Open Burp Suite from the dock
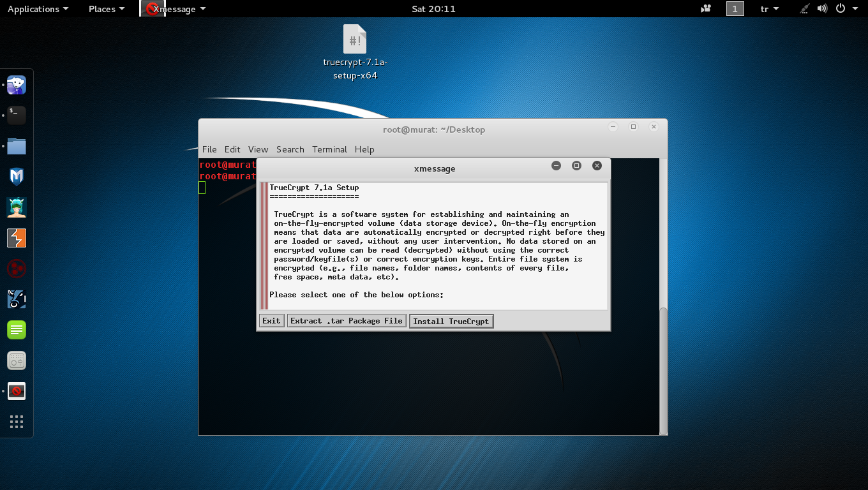Image resolution: width=868 pixels, height=490 pixels. point(17,238)
